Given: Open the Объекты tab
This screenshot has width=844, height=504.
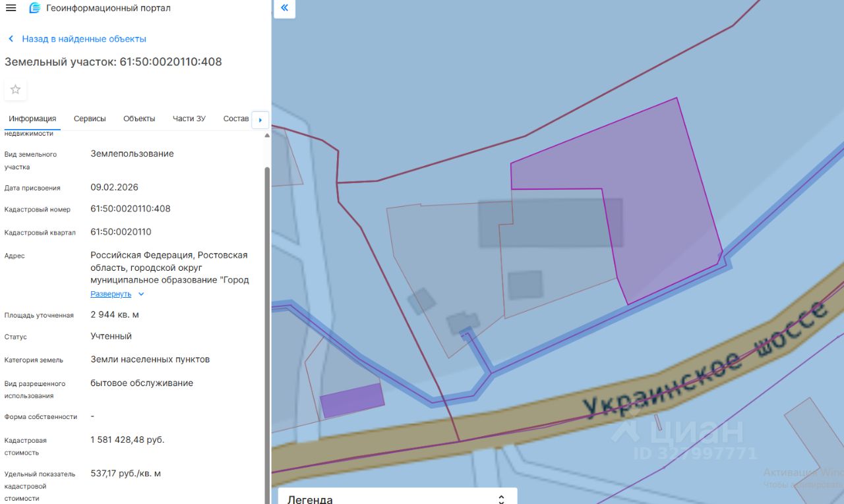Looking at the screenshot, I should (139, 119).
